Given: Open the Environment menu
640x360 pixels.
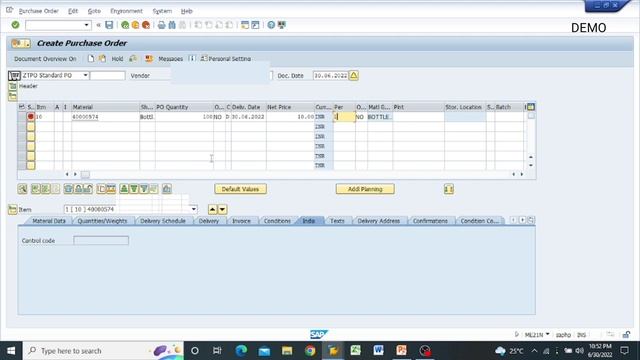Looking at the screenshot, I should coord(127,11).
